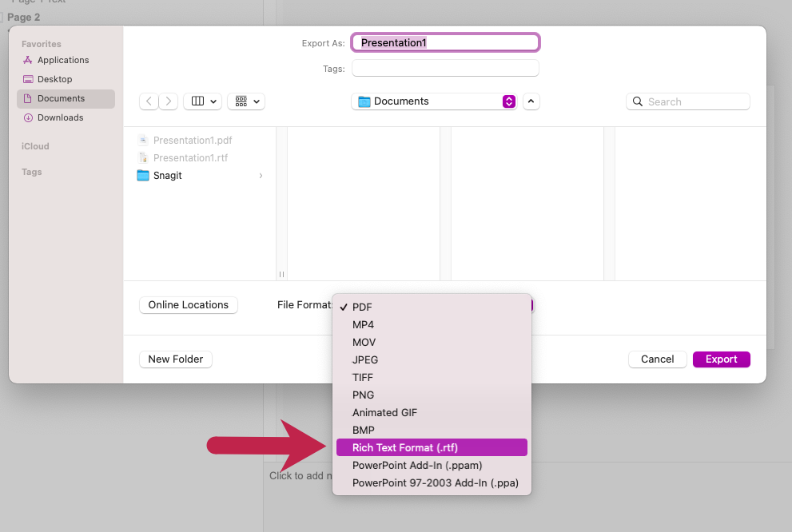Select the Presentation1.pdf file
Image resolution: width=792 pixels, height=532 pixels.
click(192, 141)
